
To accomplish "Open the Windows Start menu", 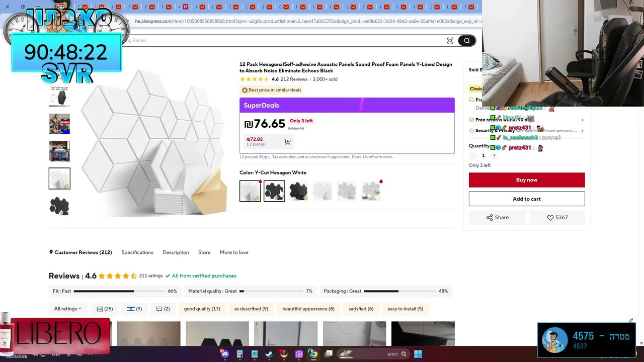I will 418,354.
